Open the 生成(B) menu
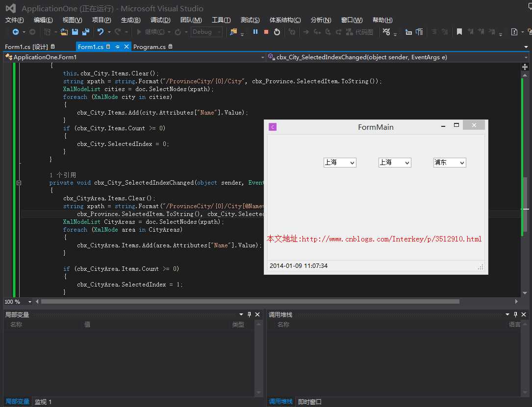The height and width of the screenshot is (407, 532). pyautogui.click(x=130, y=20)
